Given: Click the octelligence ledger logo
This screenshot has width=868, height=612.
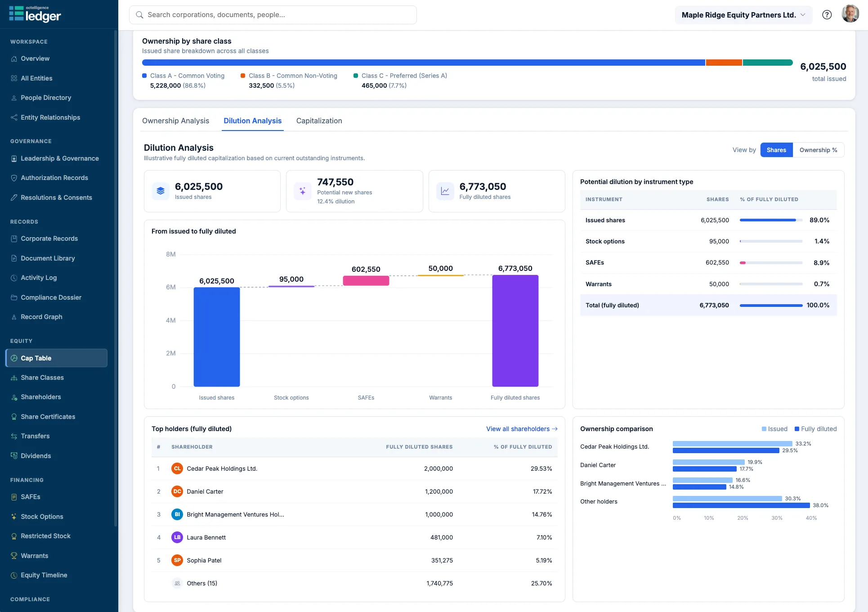Looking at the screenshot, I should [35, 14].
